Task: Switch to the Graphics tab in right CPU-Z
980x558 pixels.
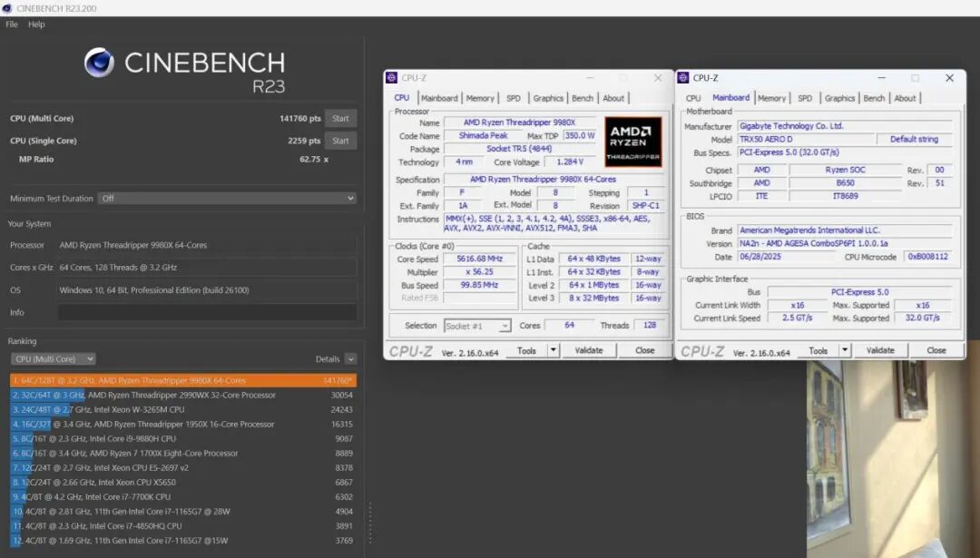Action: tap(840, 97)
